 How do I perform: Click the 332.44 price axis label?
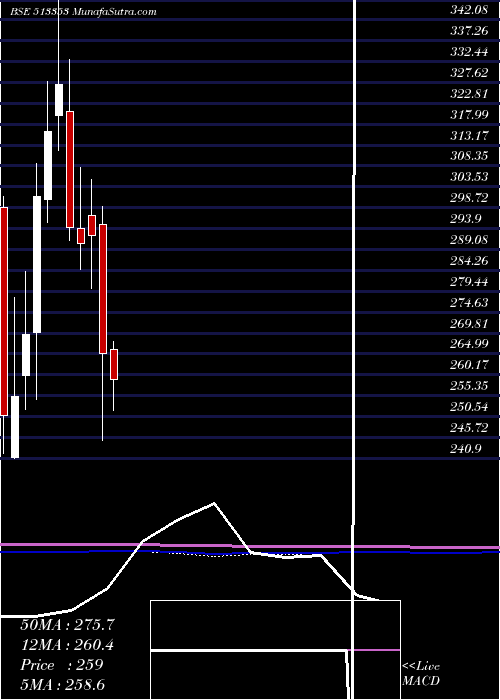(x=468, y=52)
